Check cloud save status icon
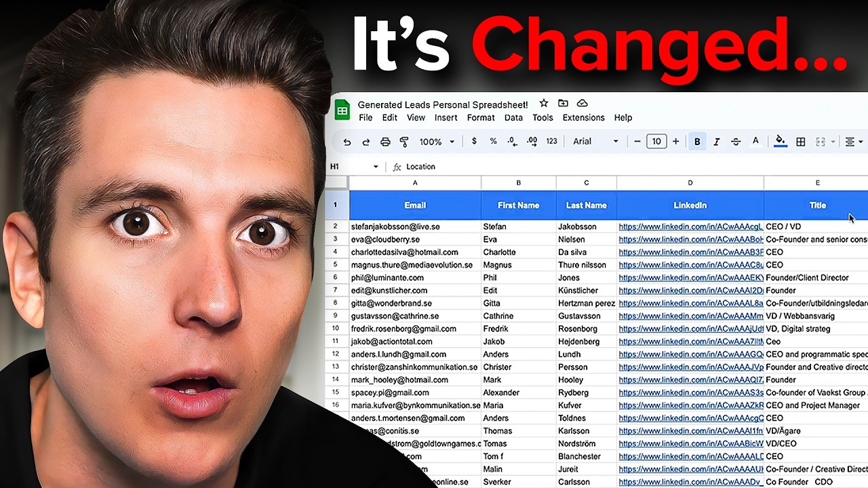The height and width of the screenshot is (488, 868). 582,104
